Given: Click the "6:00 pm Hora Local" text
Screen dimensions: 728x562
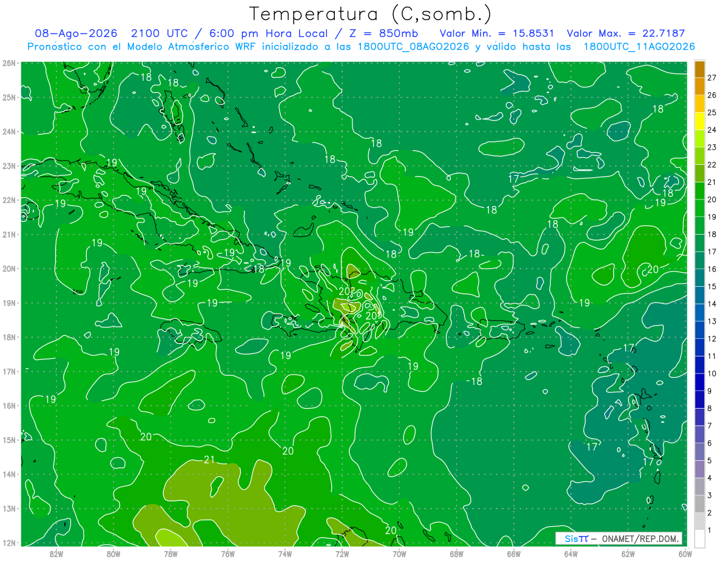Looking at the screenshot, I should [267, 34].
